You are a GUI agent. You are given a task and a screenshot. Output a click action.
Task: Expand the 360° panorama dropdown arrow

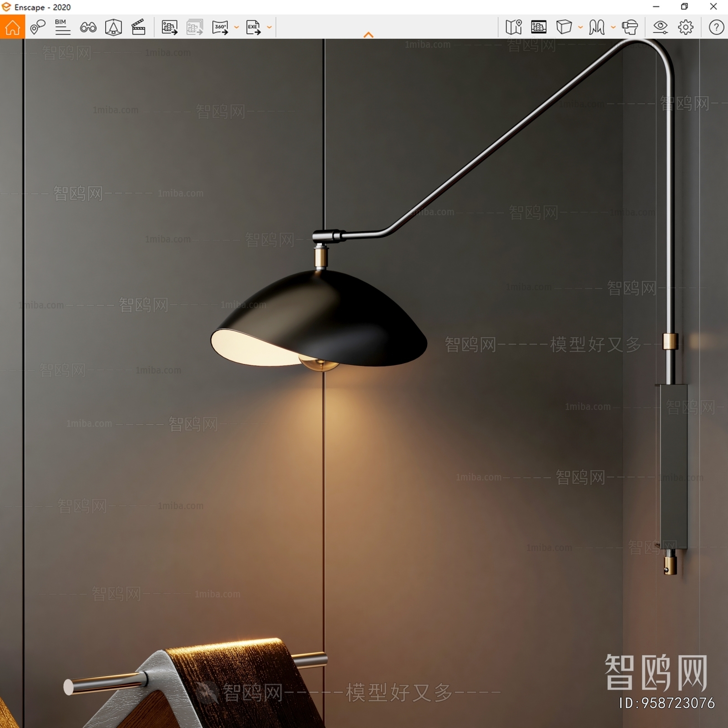237,27
